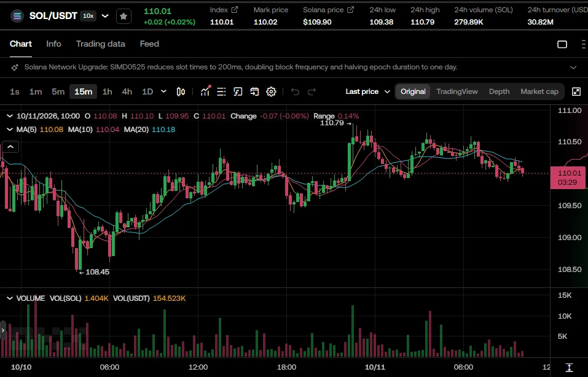Screen dimensions: 588x377
Task: Open the Solana price external link icon
Action: (x=350, y=10)
